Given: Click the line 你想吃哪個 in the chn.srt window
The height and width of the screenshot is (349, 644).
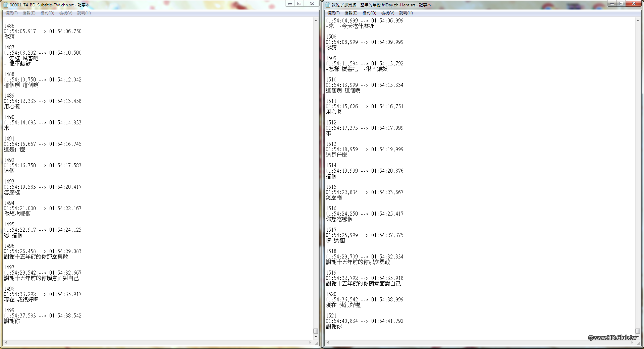Looking at the screenshot, I should coord(17,214).
